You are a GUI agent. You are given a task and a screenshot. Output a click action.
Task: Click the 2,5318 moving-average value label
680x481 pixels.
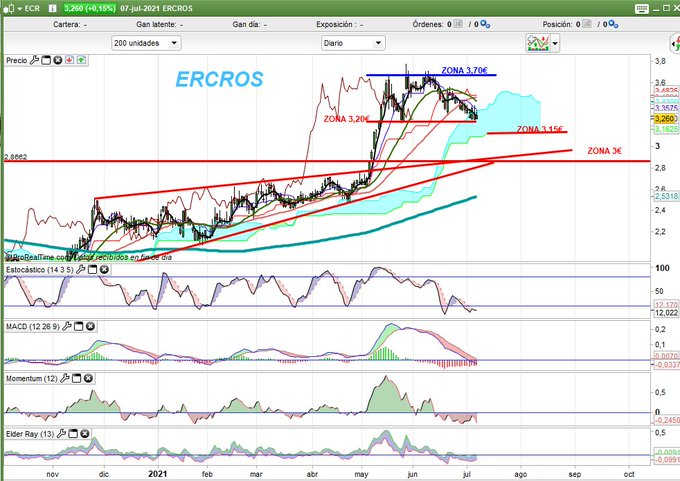click(x=666, y=196)
